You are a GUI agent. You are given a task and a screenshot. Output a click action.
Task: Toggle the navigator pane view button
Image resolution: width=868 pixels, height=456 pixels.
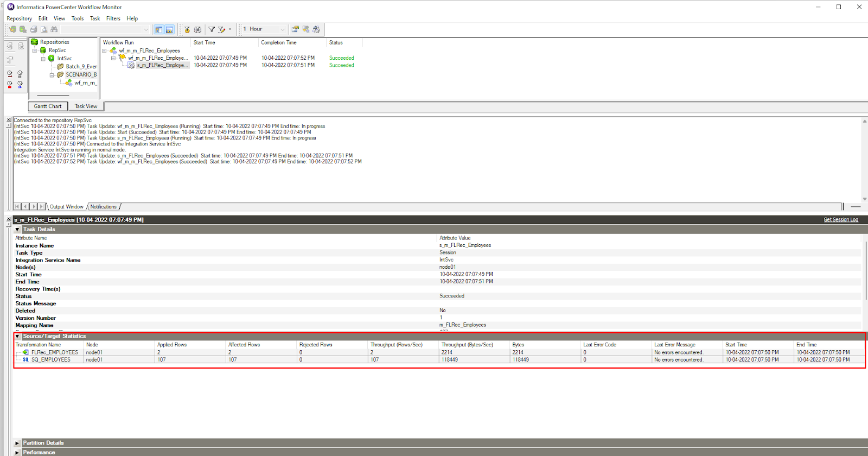tap(158, 29)
